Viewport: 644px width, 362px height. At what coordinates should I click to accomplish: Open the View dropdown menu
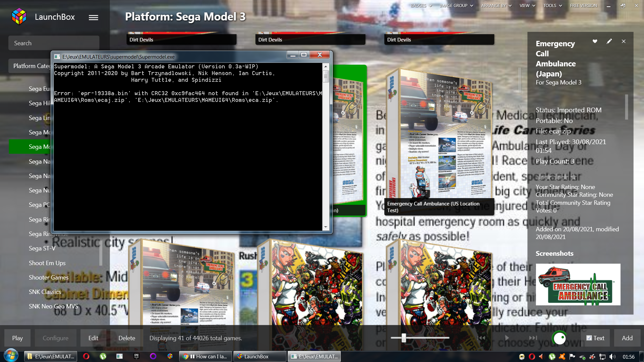528,6
